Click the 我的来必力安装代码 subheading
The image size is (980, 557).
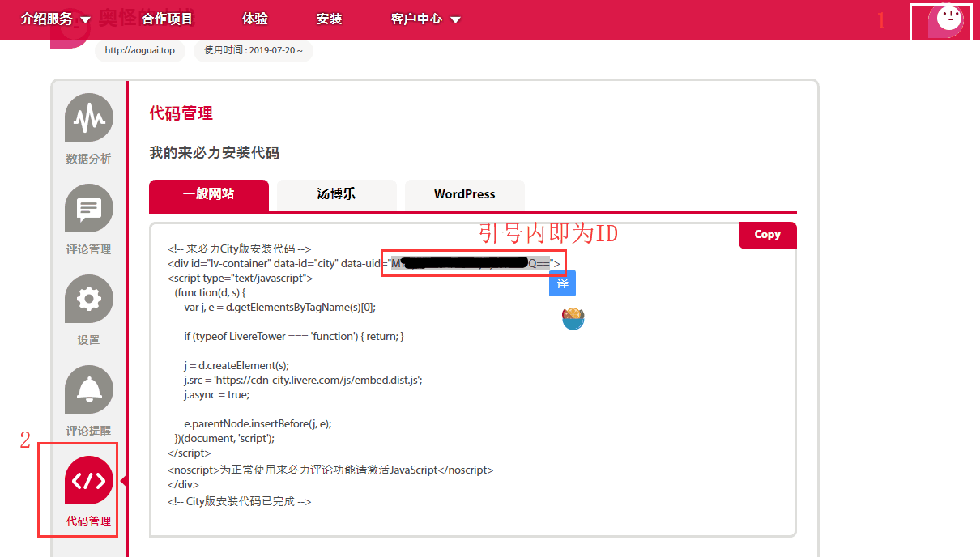click(x=215, y=153)
